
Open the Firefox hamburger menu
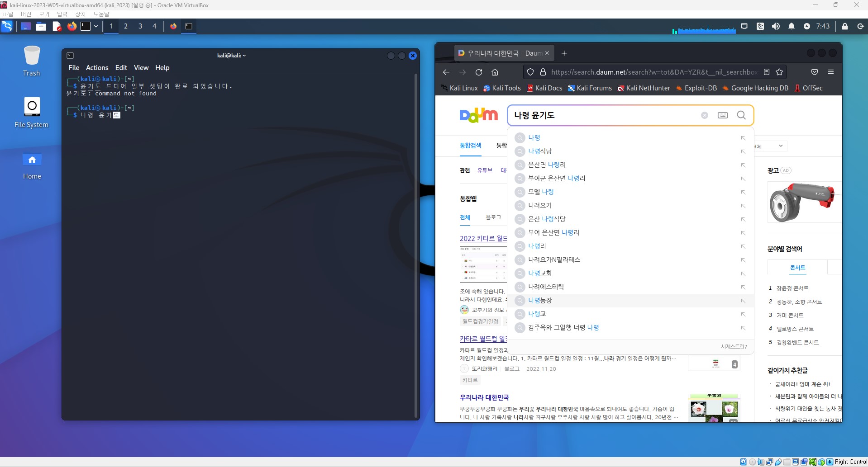831,72
